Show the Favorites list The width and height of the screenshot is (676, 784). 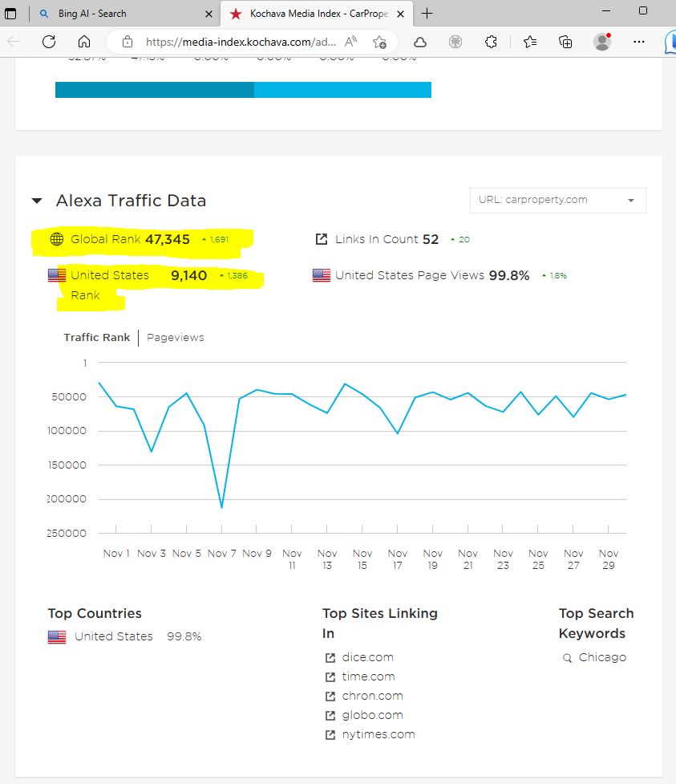point(530,42)
